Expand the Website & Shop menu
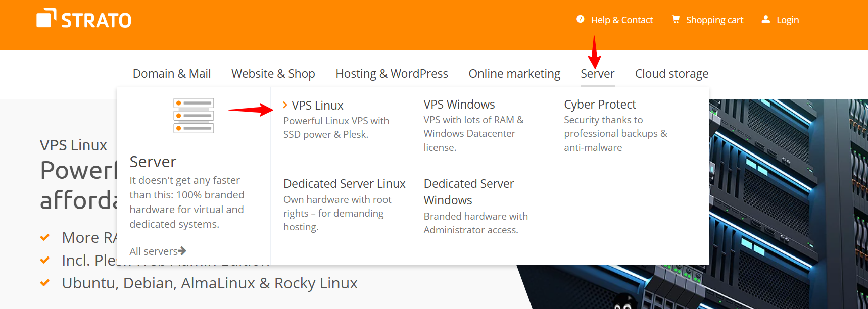868x309 pixels. coord(273,74)
